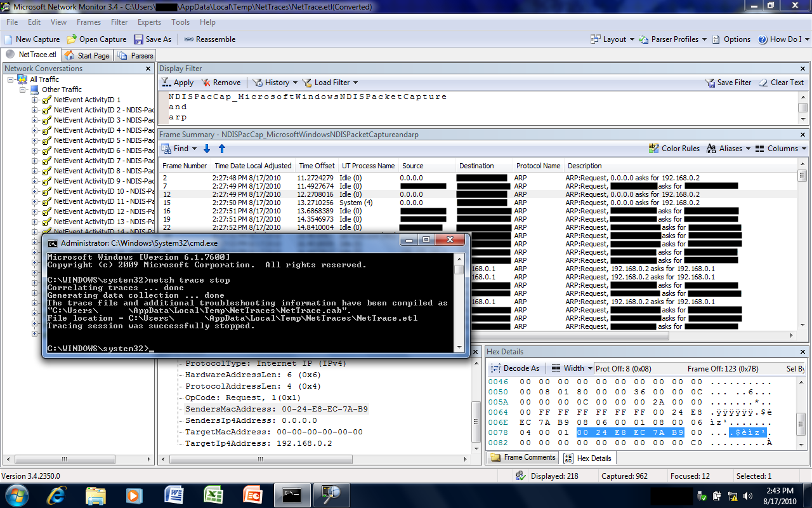Select the NetTrace.etl tab
The image size is (812, 508).
(31, 55)
